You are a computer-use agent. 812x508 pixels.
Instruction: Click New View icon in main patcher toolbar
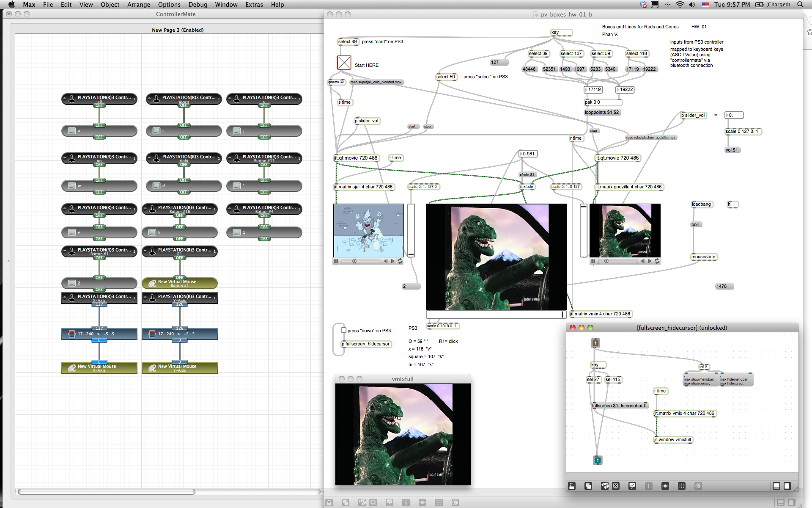pos(346,502)
